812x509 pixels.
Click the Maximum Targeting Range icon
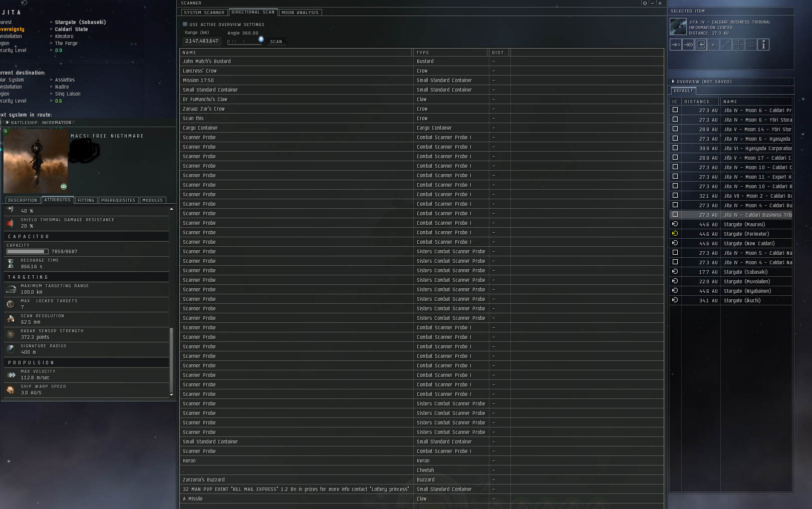pos(11,289)
